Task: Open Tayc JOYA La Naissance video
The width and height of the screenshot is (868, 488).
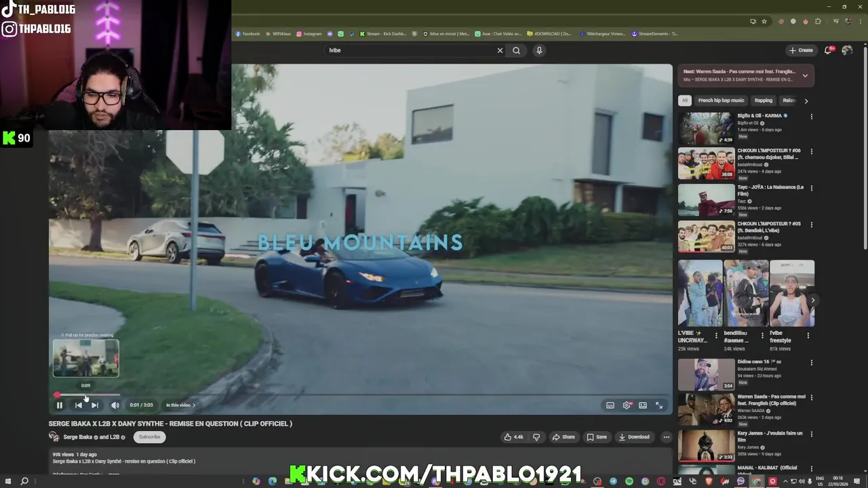Action: 706,200
